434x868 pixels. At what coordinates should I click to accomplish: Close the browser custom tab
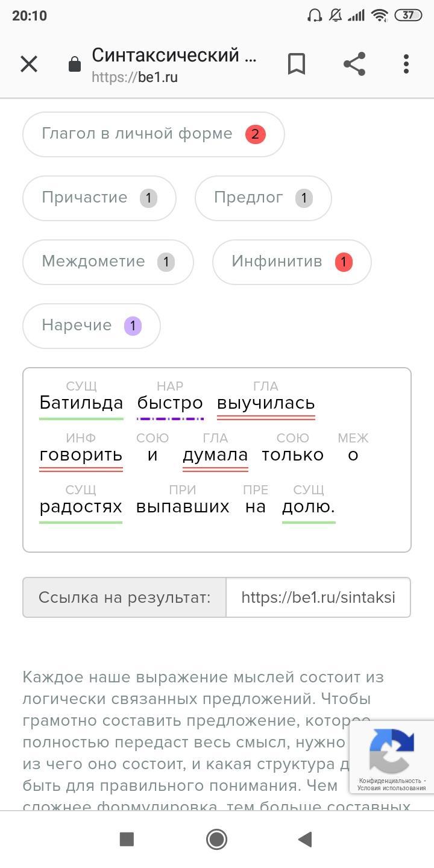(29, 64)
